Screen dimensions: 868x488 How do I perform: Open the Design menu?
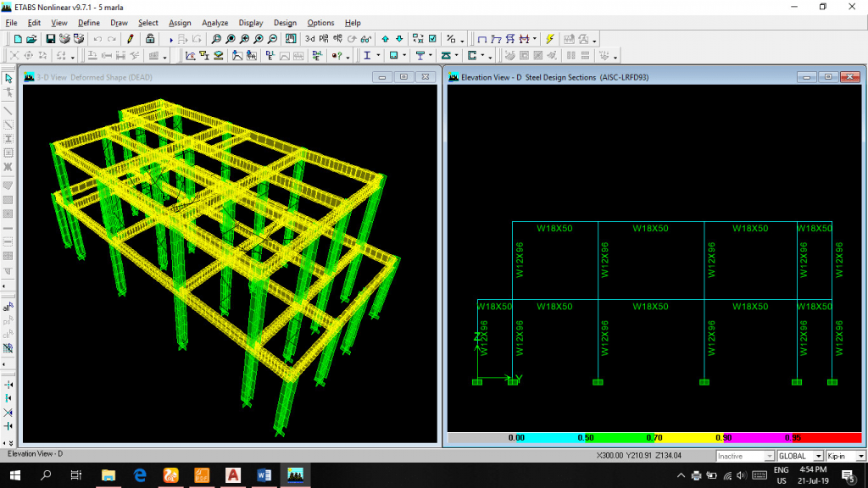tap(285, 23)
